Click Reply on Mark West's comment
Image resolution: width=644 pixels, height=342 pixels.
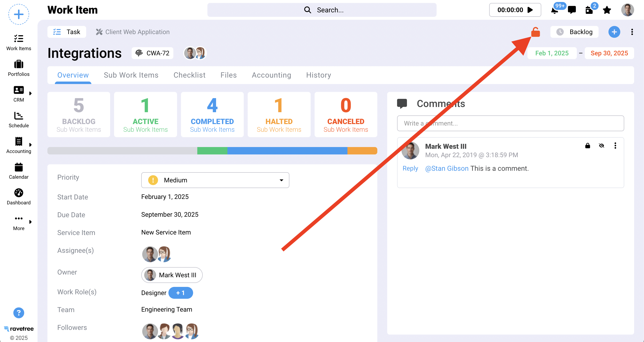click(x=410, y=168)
